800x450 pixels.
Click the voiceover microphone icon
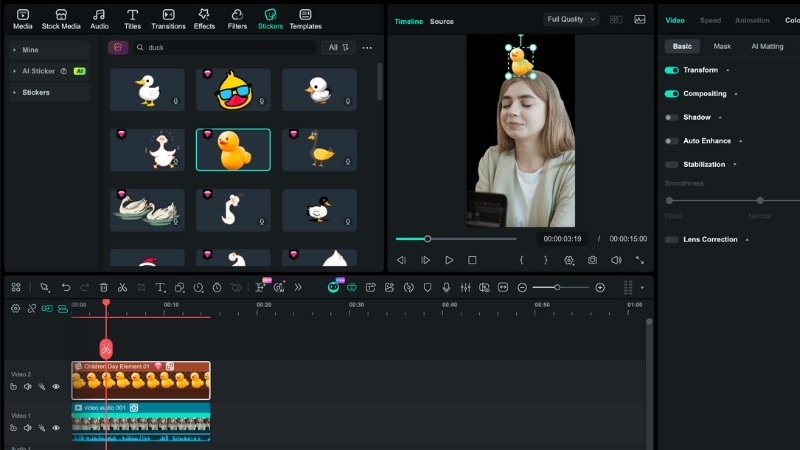pos(446,287)
